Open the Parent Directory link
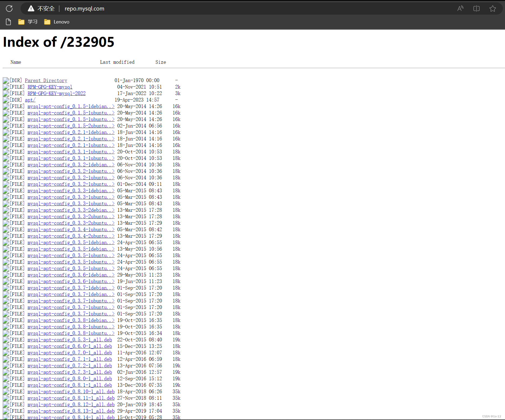Viewport: 505px width, 420px height. (x=46, y=80)
